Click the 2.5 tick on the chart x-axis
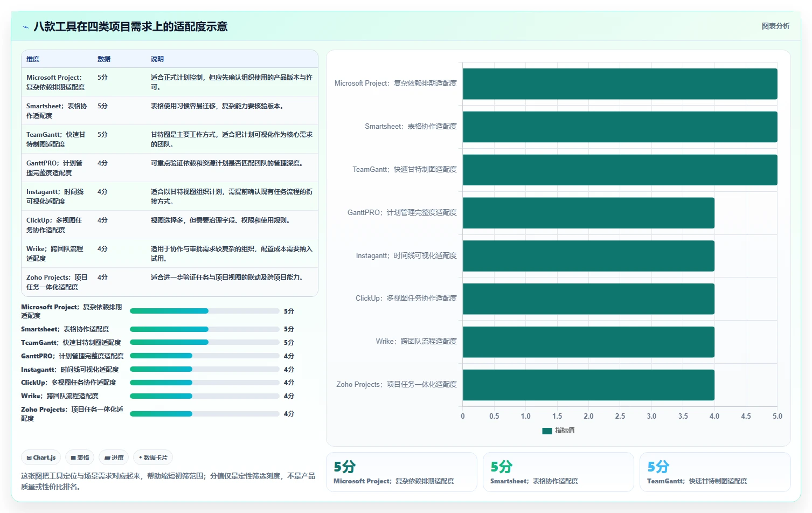This screenshot has width=812, height=513. click(620, 416)
